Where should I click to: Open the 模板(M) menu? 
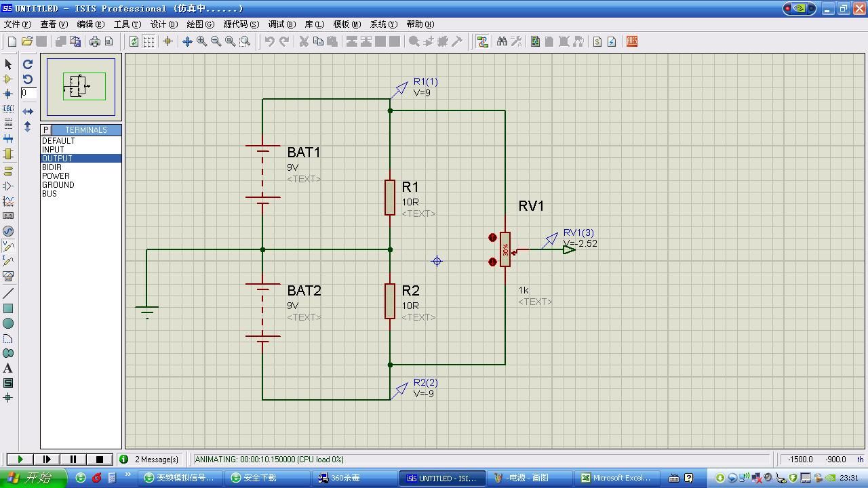click(x=347, y=24)
